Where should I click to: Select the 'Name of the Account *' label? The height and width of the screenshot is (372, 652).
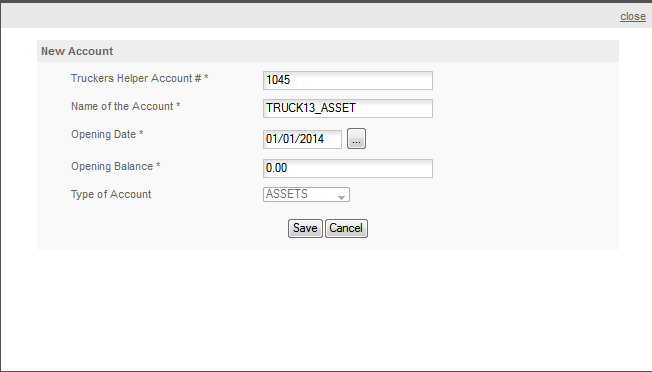[126, 106]
